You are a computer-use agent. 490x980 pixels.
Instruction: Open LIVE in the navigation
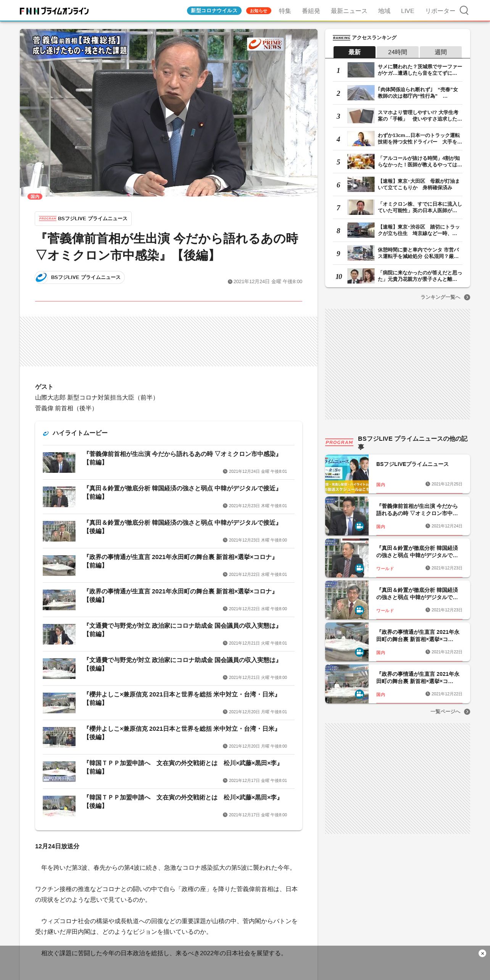(408, 11)
